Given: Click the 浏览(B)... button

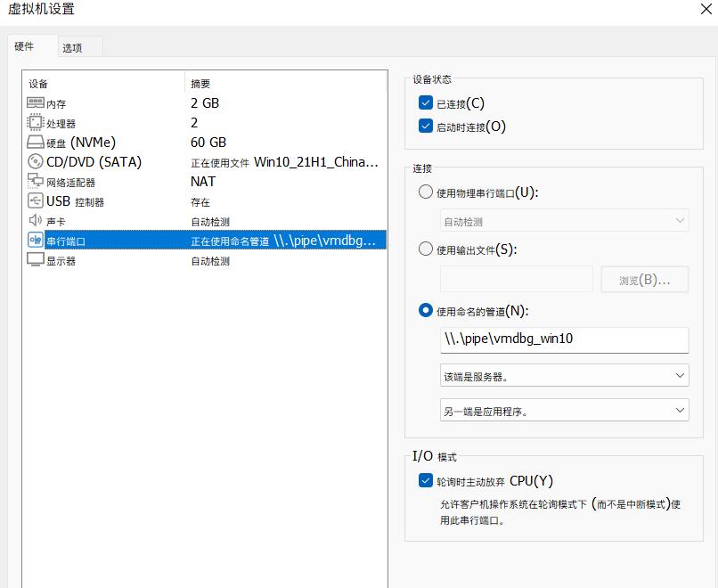Looking at the screenshot, I should [645, 280].
